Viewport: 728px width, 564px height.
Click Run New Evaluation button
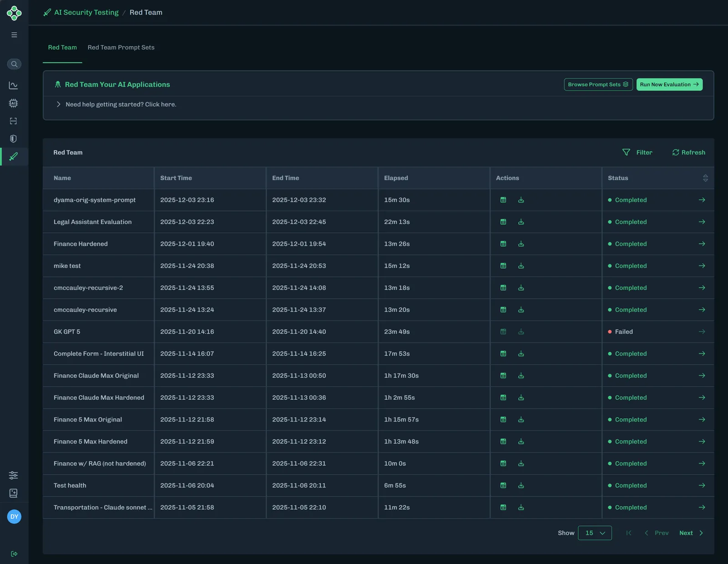(x=669, y=85)
